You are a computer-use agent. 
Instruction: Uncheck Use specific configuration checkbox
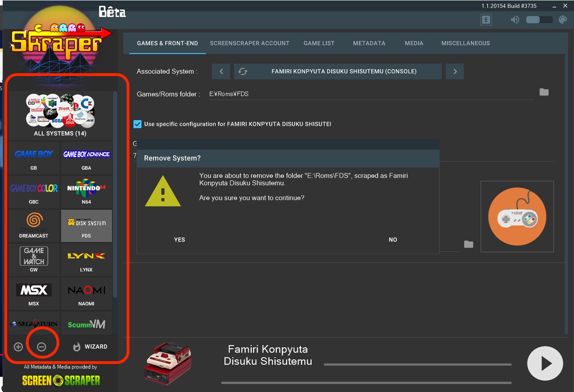coord(137,124)
